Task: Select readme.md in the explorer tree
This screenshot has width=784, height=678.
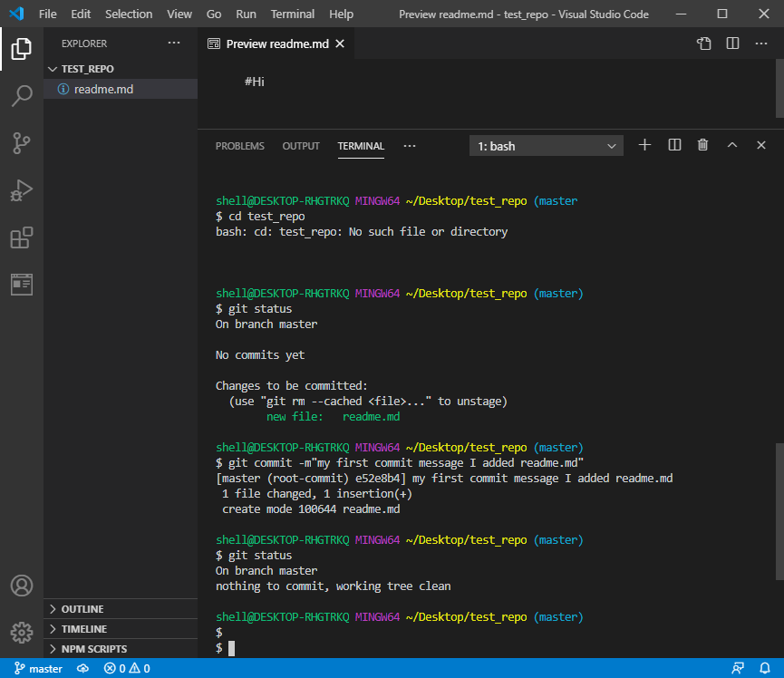Action: tap(121, 89)
